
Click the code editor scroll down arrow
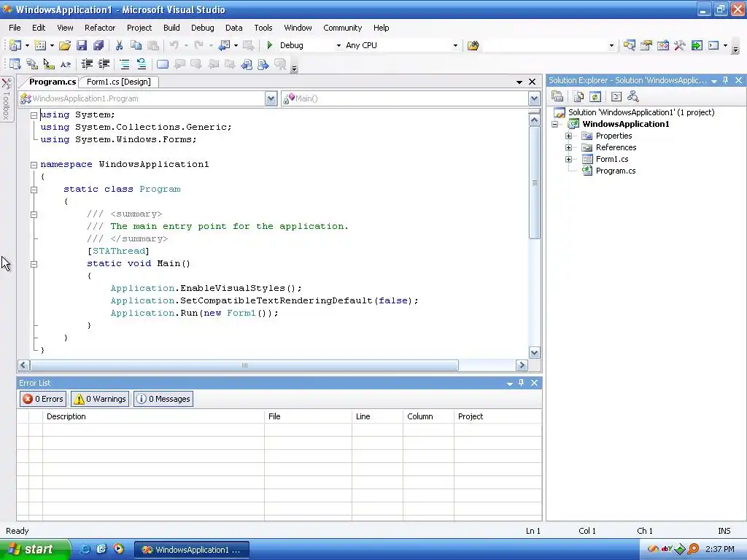[534, 353]
